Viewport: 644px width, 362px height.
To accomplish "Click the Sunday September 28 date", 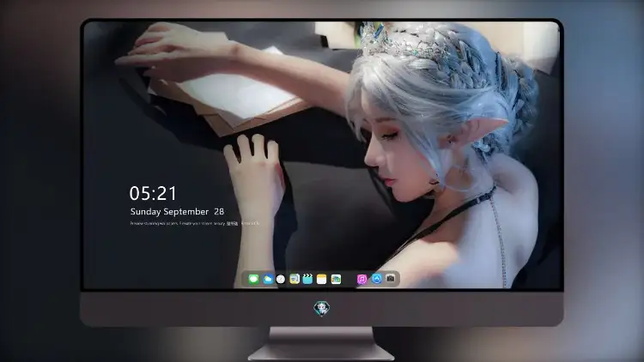I will tap(177, 211).
